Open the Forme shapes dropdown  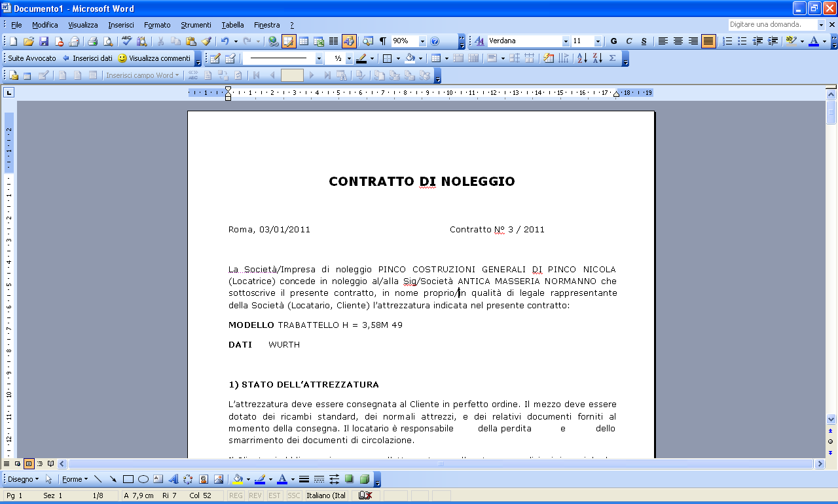tap(75, 479)
